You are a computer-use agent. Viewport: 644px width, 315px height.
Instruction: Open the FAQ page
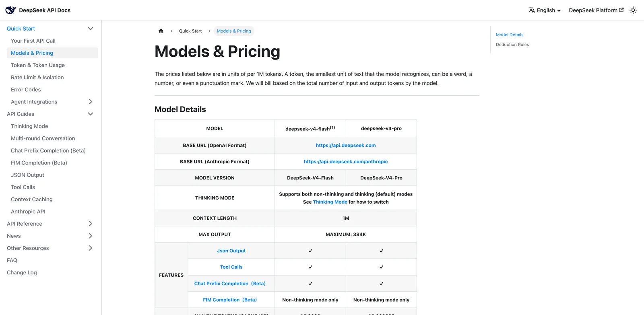pyautogui.click(x=12, y=260)
